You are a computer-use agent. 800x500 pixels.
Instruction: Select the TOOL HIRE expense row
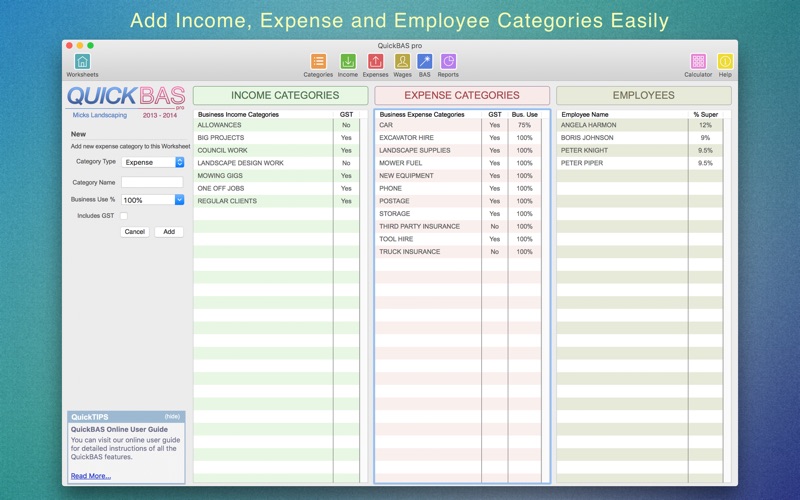(x=458, y=239)
